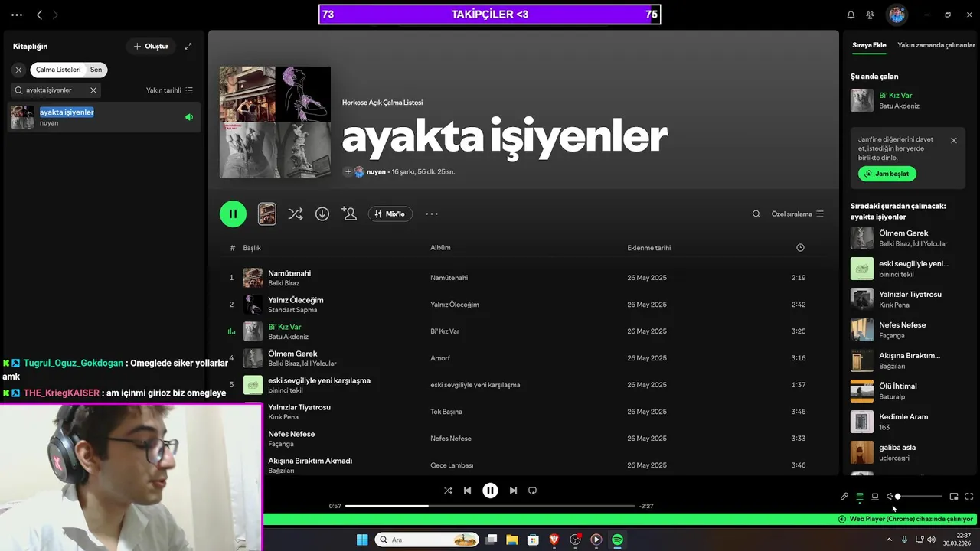Skip to the next track
The width and height of the screenshot is (980, 551).
point(513,491)
